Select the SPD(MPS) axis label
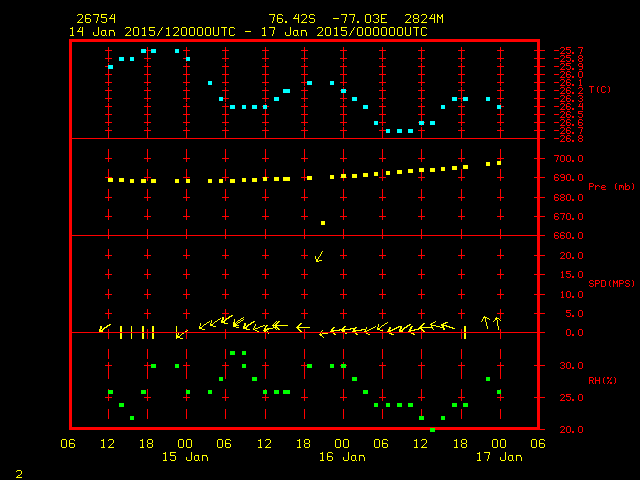 coord(611,283)
